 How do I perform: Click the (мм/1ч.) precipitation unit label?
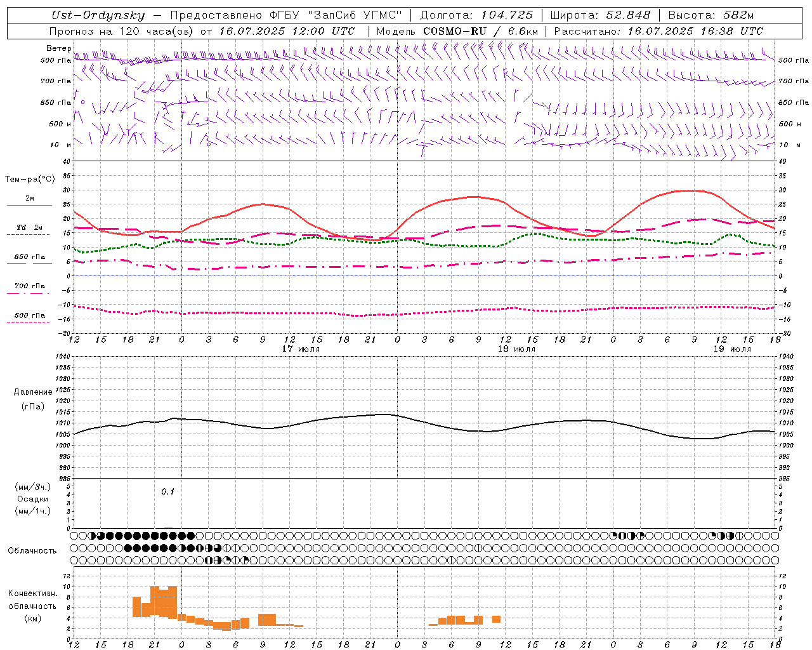(33, 511)
